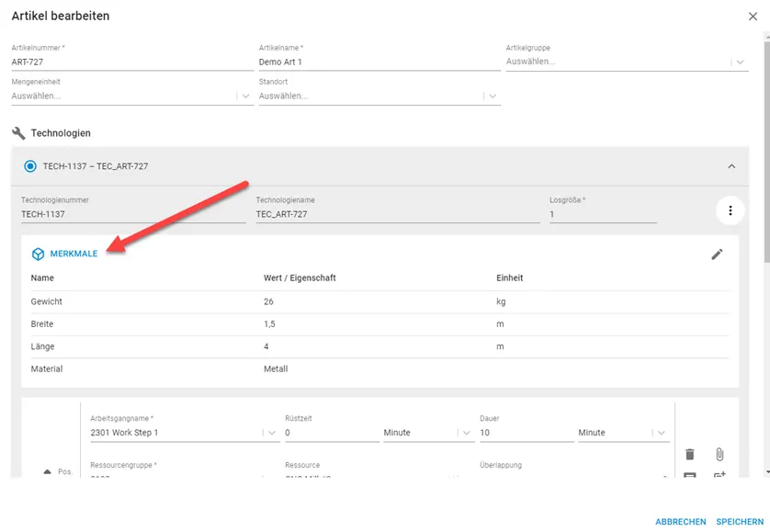Click the Technologienummer input field
This screenshot has height=532, width=770.
133,214
